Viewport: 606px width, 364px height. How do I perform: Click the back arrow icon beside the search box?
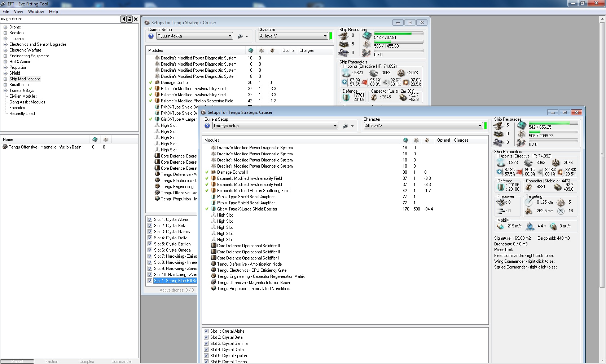(x=124, y=19)
